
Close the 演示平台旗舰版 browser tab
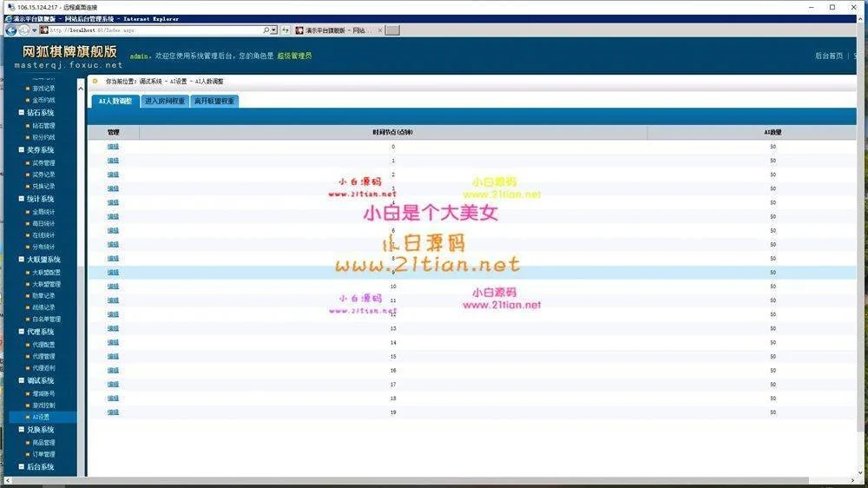pyautogui.click(x=378, y=30)
